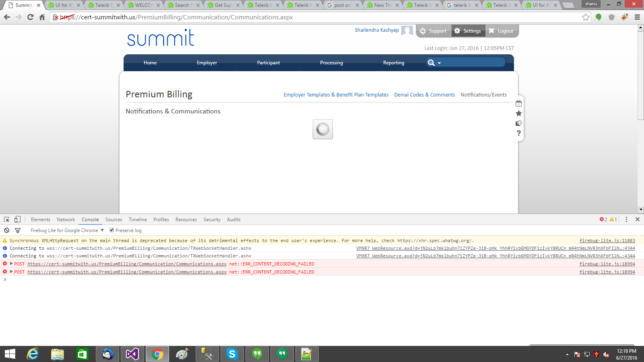Close the DevTools panel

(x=638, y=219)
